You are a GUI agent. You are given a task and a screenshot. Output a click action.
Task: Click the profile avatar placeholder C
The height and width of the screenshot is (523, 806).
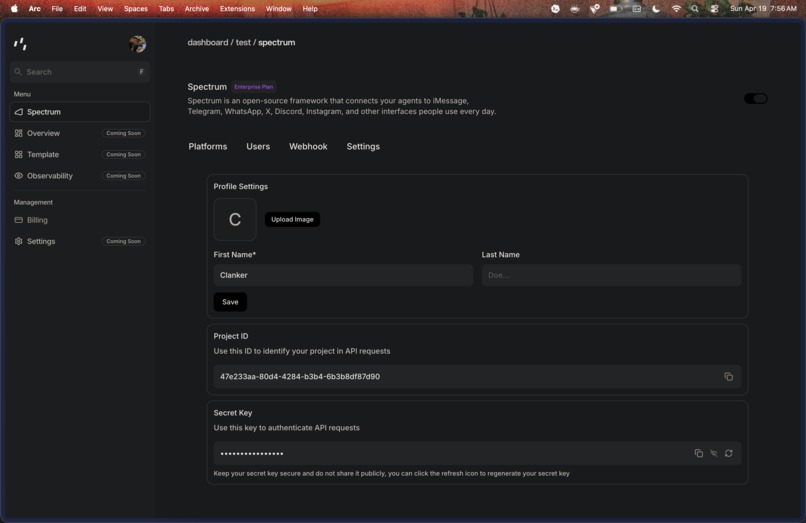[x=235, y=220]
